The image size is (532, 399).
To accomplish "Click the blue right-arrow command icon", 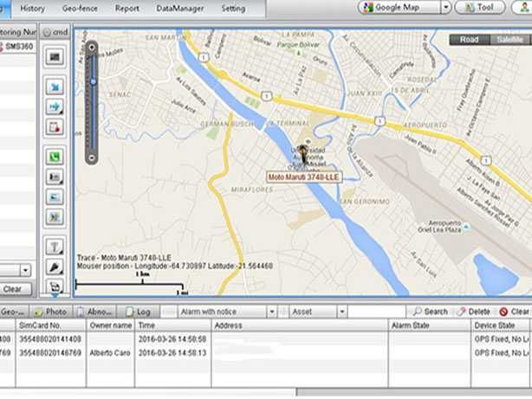I will [55, 107].
